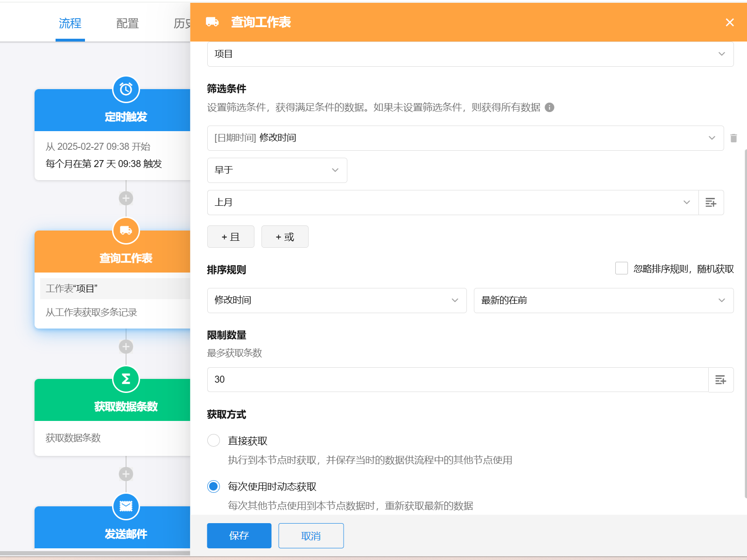Switch to the 流程 tab
The width and height of the screenshot is (747, 560).
coord(70,23)
